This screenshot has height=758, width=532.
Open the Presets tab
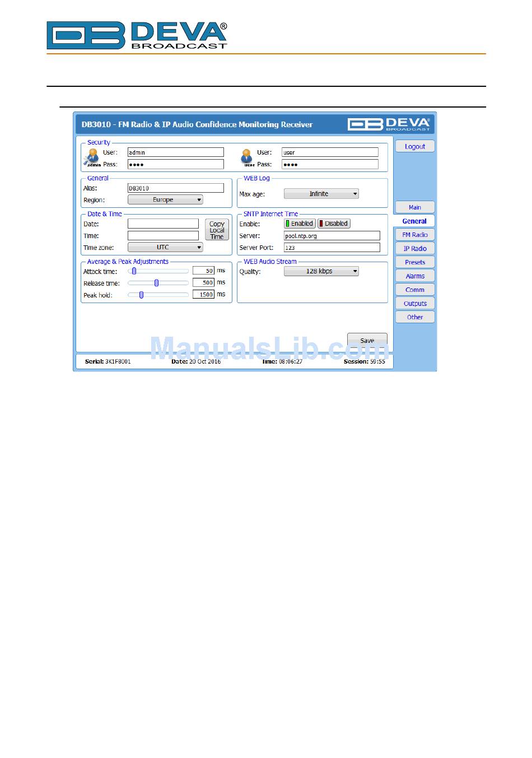(x=414, y=262)
